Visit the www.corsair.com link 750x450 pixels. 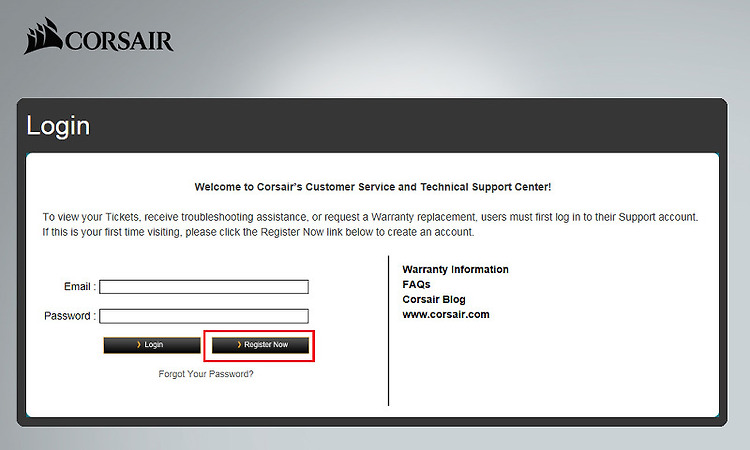446,315
